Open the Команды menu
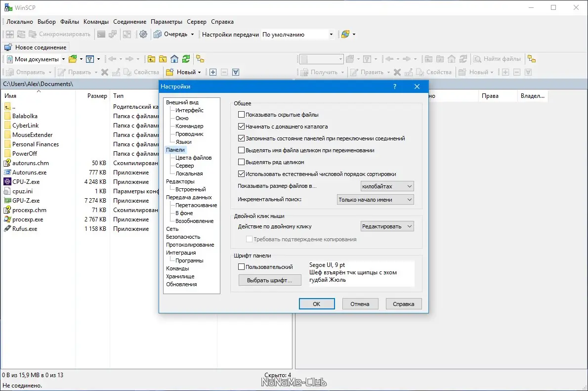 (96, 22)
